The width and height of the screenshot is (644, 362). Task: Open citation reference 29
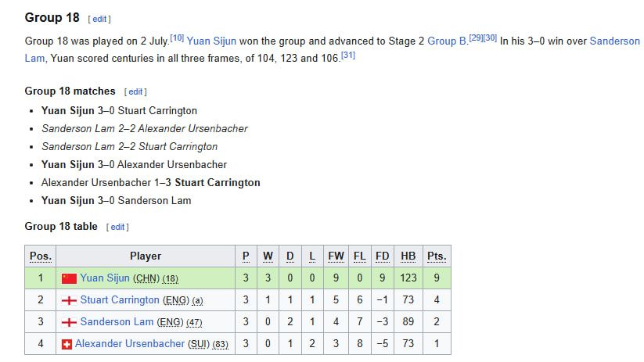tap(476, 38)
